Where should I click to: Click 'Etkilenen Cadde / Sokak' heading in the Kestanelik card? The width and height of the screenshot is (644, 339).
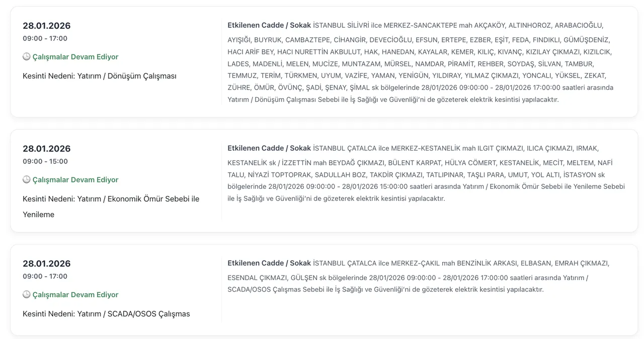click(269, 148)
